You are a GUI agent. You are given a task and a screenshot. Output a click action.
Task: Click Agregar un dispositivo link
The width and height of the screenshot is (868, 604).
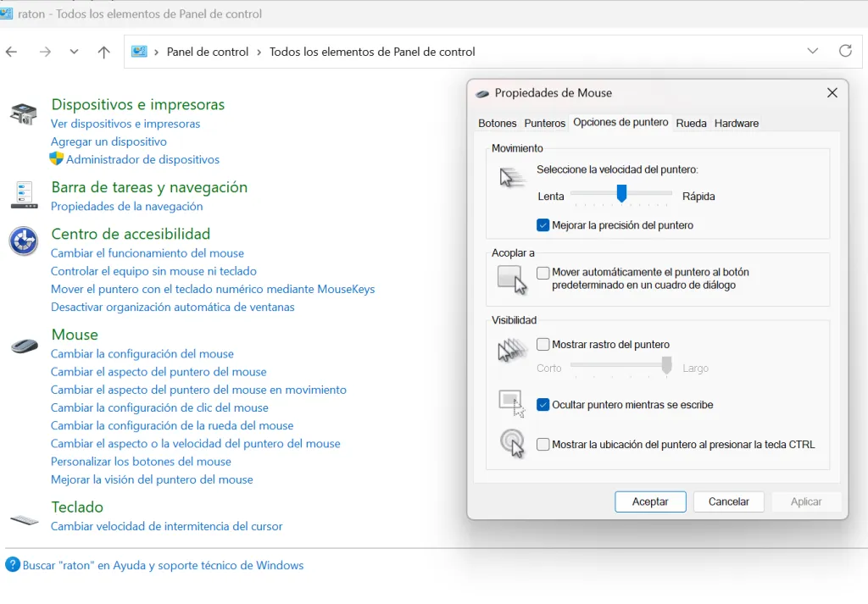pyautogui.click(x=108, y=141)
